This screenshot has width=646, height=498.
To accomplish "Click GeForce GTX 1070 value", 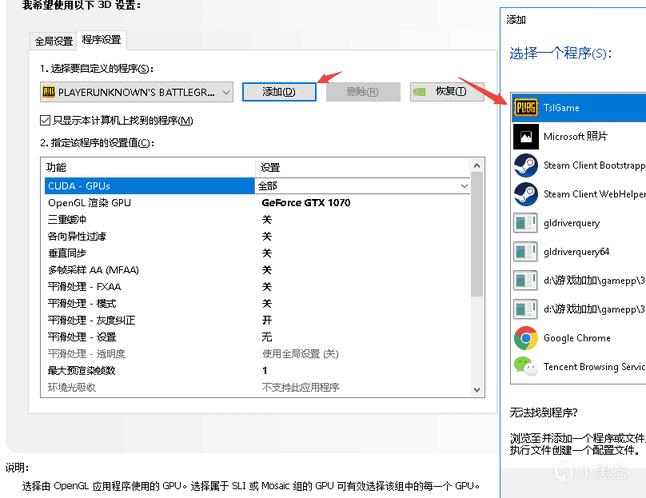I will coord(306,203).
